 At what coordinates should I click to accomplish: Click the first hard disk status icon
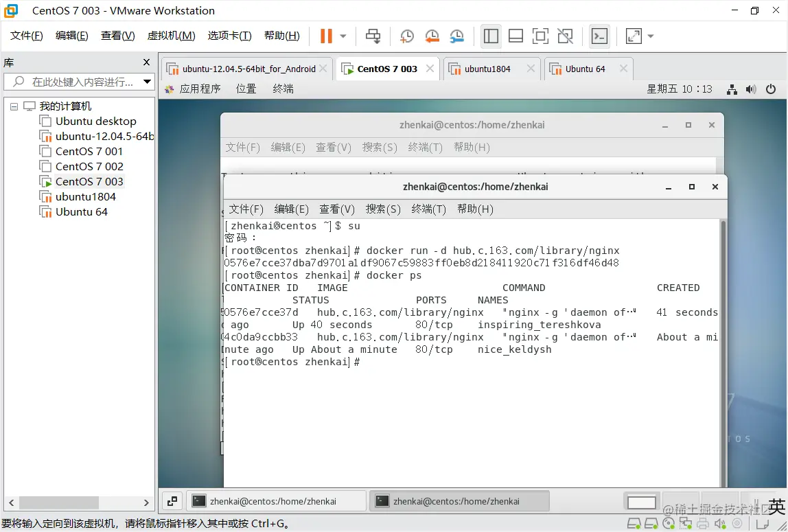click(x=633, y=524)
